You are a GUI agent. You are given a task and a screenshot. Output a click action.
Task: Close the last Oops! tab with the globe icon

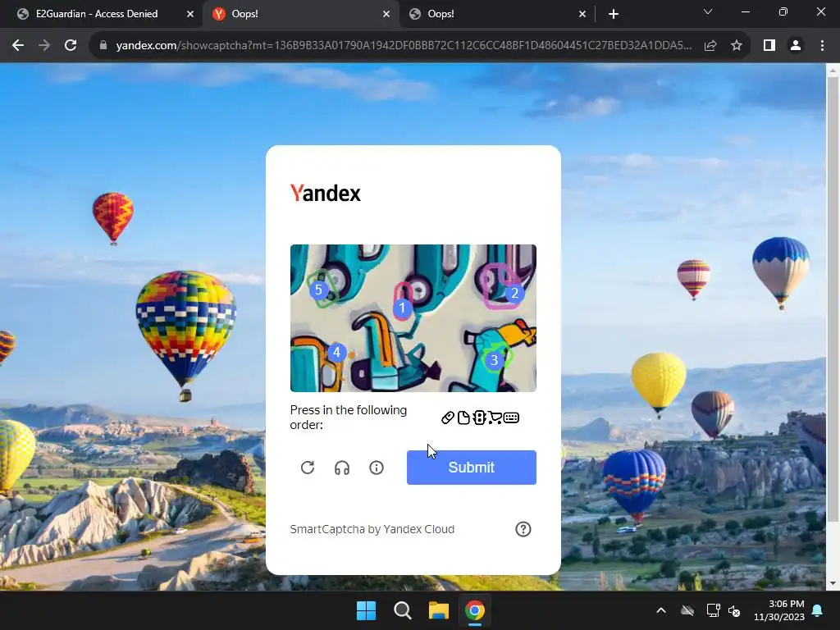(582, 14)
